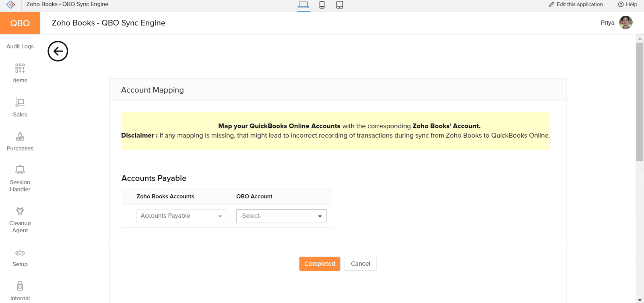Click the Zoho Books - QBO Sync Engine title

(108, 23)
